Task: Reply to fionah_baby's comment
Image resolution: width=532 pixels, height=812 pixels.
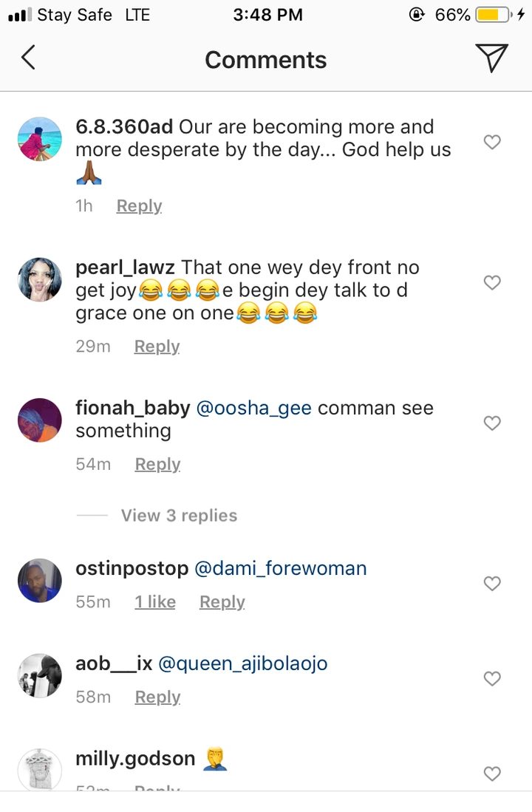Action: coord(157,464)
